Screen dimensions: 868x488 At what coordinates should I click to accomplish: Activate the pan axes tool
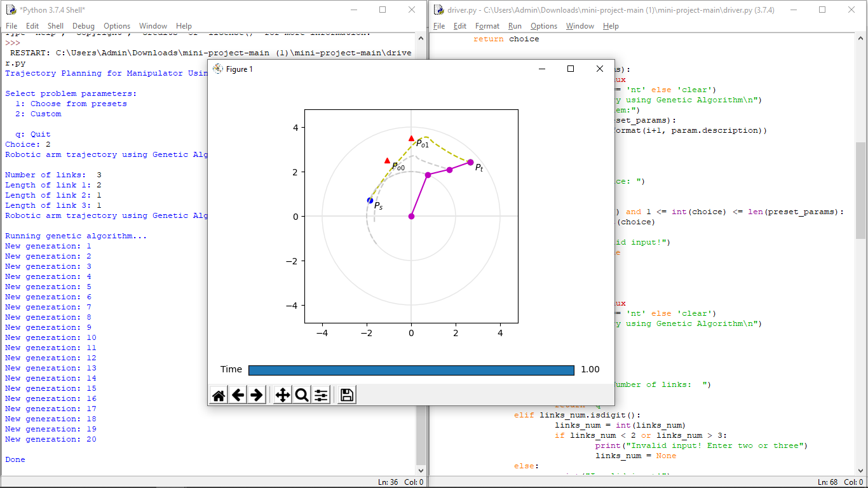pos(283,395)
